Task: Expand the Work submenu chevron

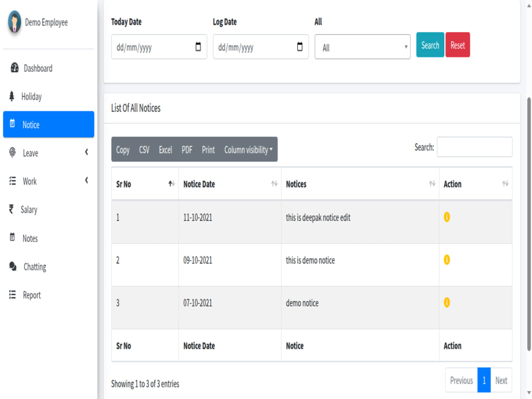Action: pyautogui.click(x=87, y=180)
